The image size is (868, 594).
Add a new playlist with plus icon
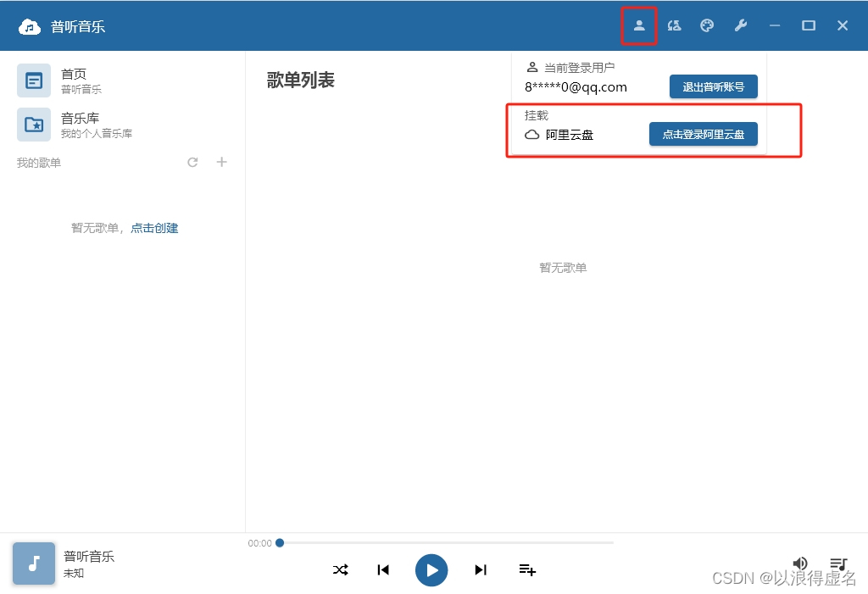click(221, 162)
